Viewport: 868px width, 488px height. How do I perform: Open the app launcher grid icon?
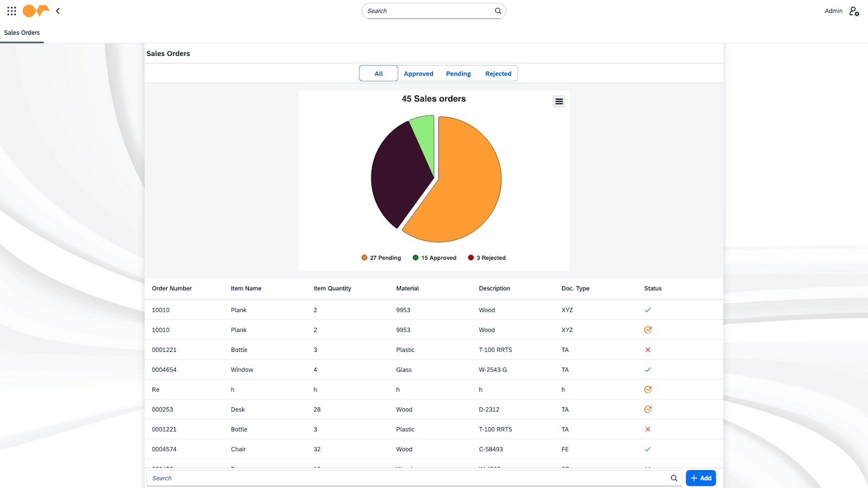pyautogui.click(x=11, y=11)
